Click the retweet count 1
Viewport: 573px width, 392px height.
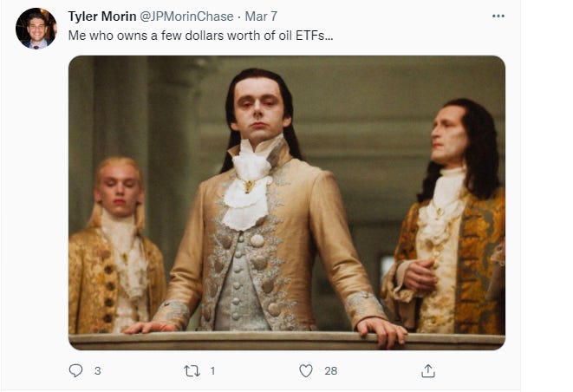[x=212, y=371]
